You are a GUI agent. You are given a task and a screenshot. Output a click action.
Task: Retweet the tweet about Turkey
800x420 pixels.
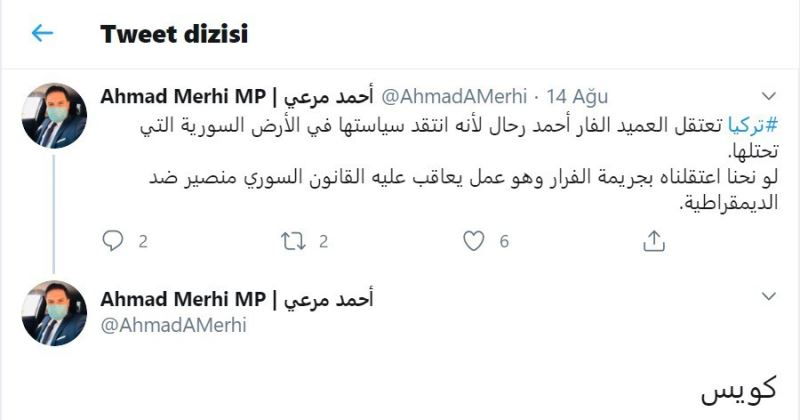coord(295,240)
